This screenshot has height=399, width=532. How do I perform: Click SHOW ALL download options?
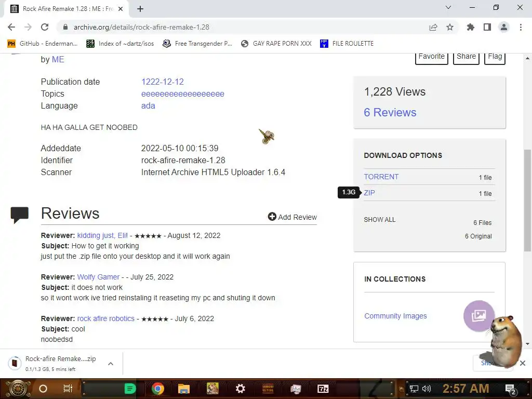pos(379,220)
